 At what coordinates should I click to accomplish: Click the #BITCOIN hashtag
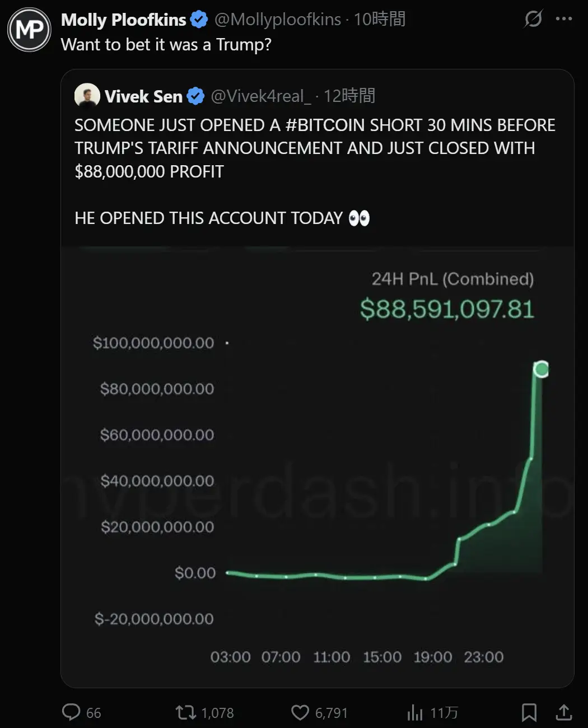[325, 125]
